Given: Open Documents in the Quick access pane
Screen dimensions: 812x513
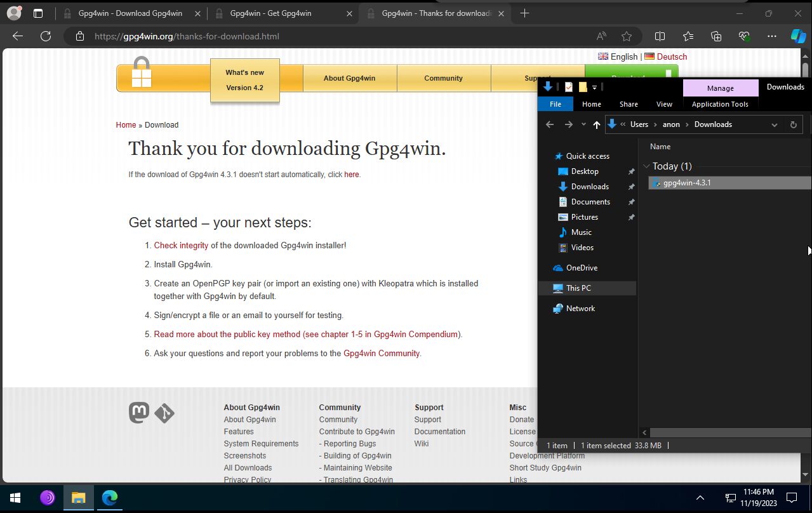Looking at the screenshot, I should click(590, 202).
